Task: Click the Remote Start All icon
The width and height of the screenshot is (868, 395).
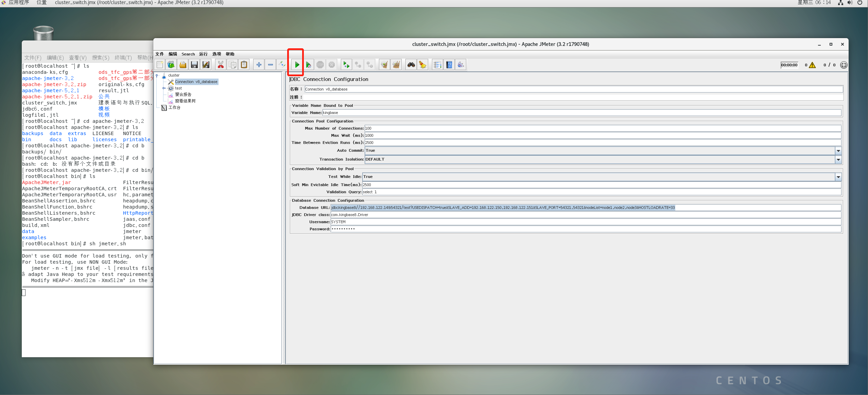Action: coord(346,65)
